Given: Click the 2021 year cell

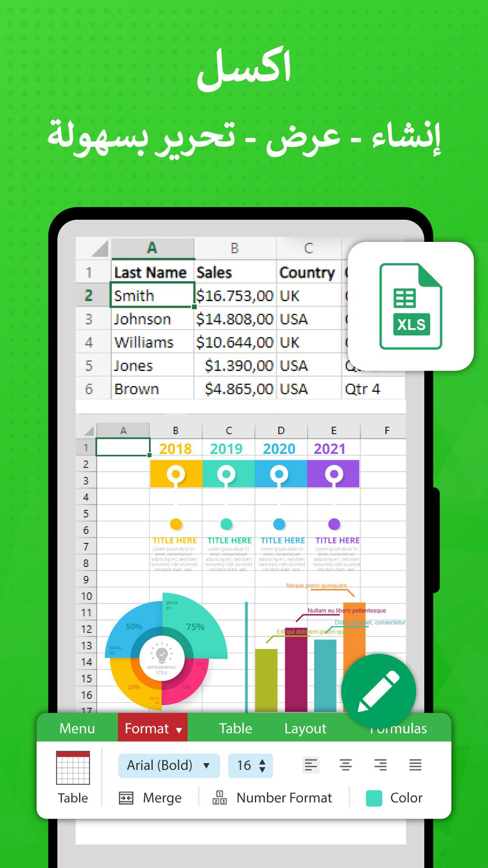Looking at the screenshot, I should click(330, 448).
